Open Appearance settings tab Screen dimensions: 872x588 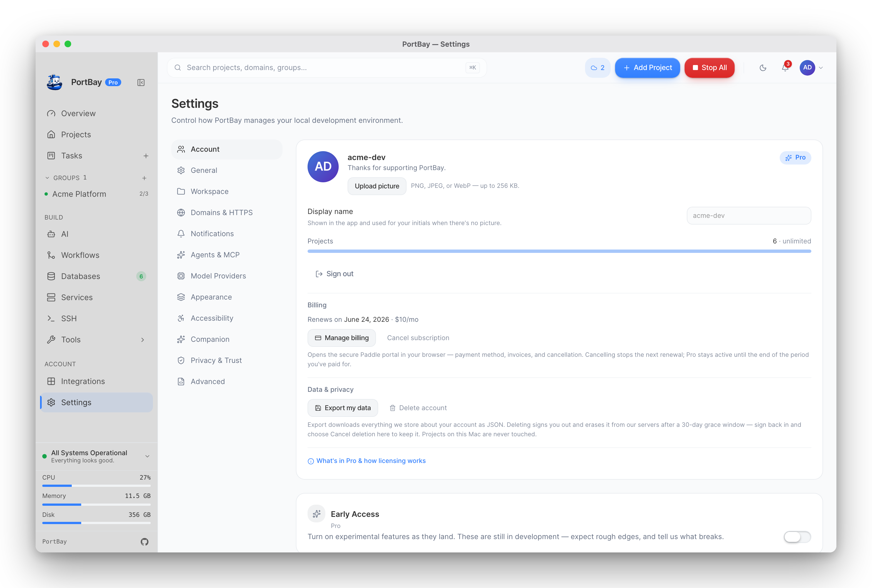[x=227, y=297]
